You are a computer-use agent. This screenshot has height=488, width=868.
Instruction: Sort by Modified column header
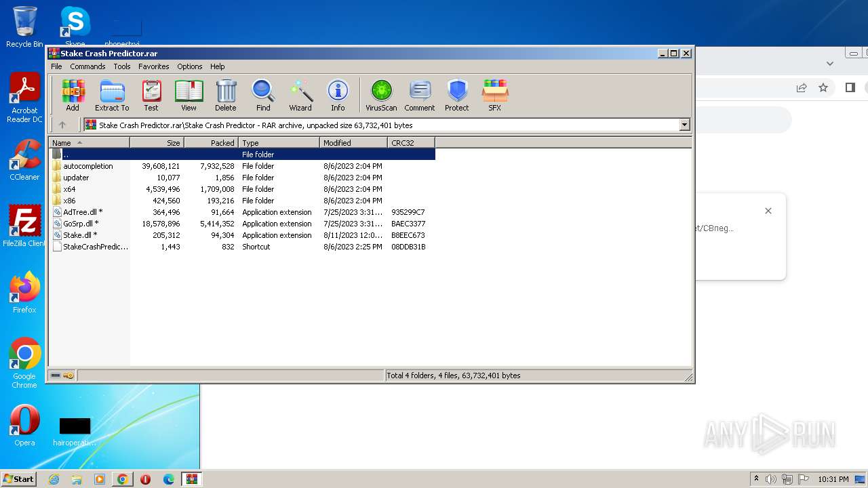point(354,142)
